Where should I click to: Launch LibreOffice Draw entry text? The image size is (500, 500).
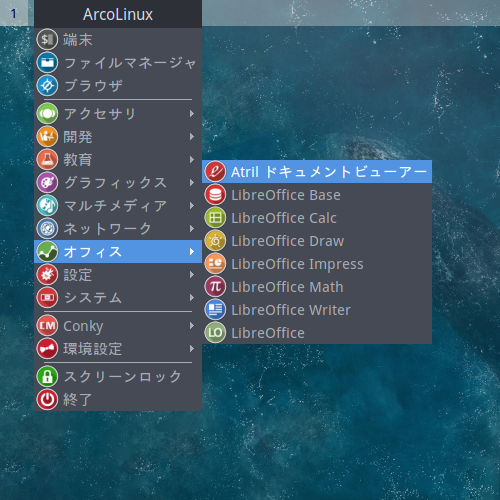pyautogui.click(x=287, y=241)
